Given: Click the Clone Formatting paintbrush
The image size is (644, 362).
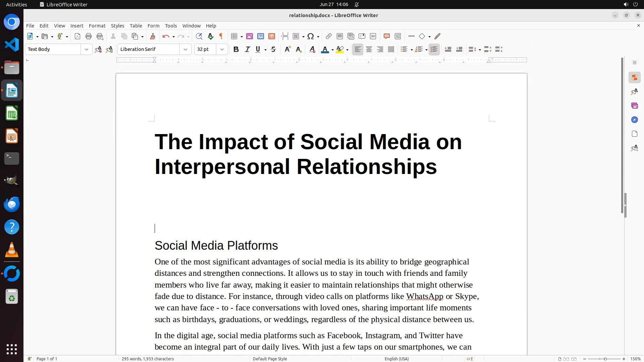Looking at the screenshot, I should 153,36.
